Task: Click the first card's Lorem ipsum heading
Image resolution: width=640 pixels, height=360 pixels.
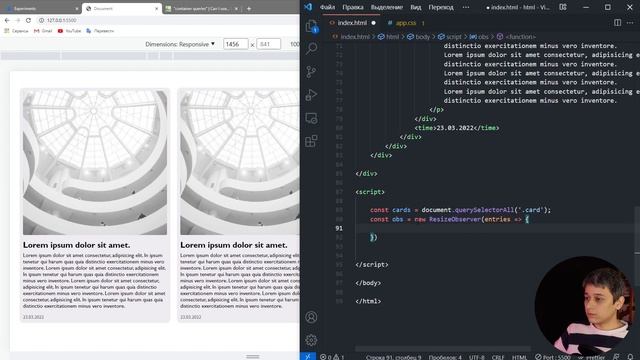Action: point(76,245)
